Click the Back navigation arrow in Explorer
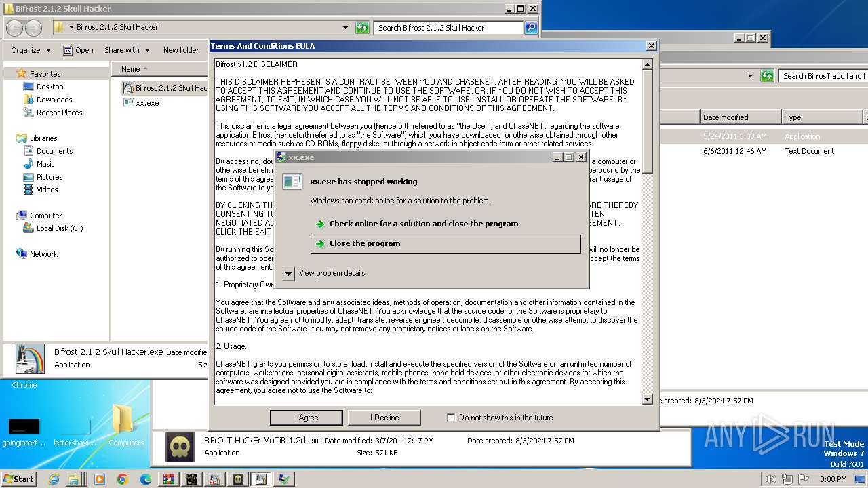 15,28
